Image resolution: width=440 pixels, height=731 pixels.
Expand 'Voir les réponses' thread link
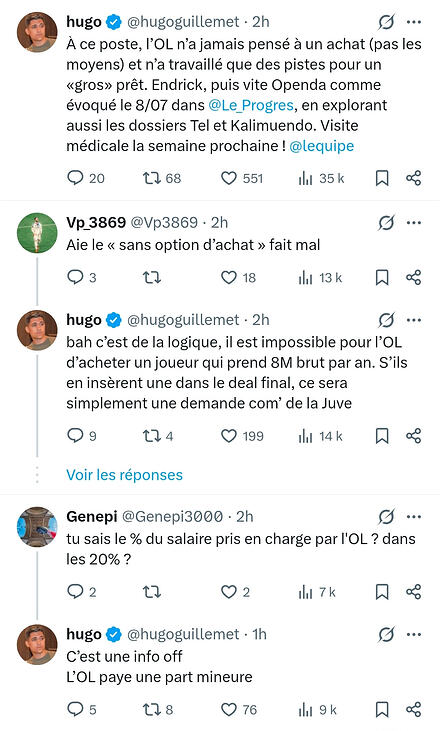coord(124,475)
